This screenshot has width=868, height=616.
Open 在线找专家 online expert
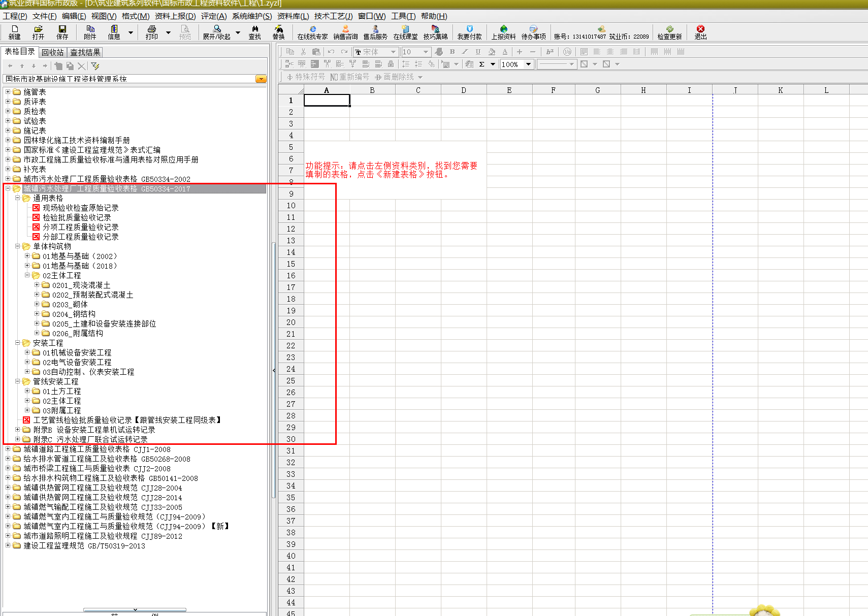312,32
